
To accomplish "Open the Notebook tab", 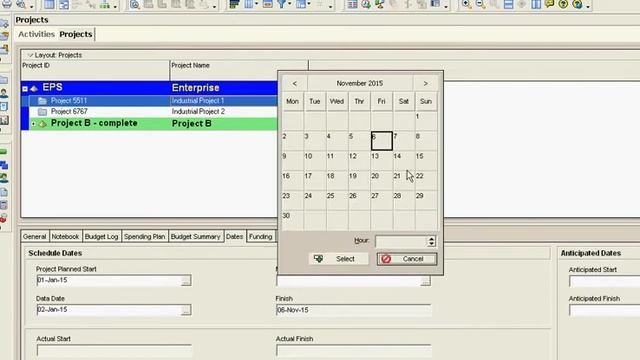I will point(65,236).
